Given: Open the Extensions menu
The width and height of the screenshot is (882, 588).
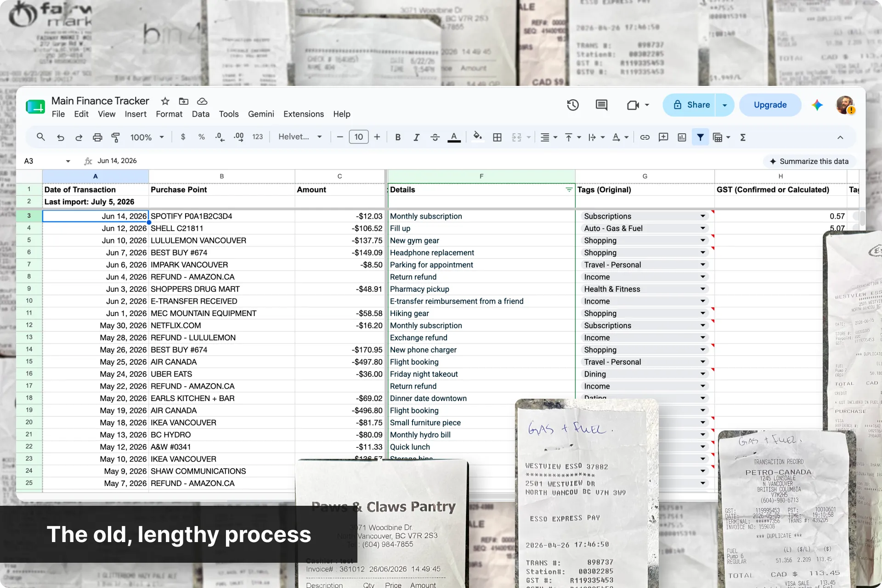Looking at the screenshot, I should point(304,114).
